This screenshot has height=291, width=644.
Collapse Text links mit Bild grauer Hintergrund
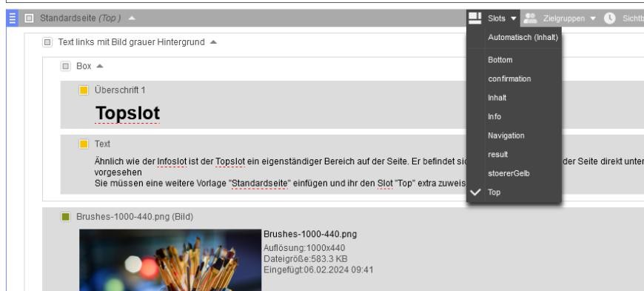click(x=213, y=42)
